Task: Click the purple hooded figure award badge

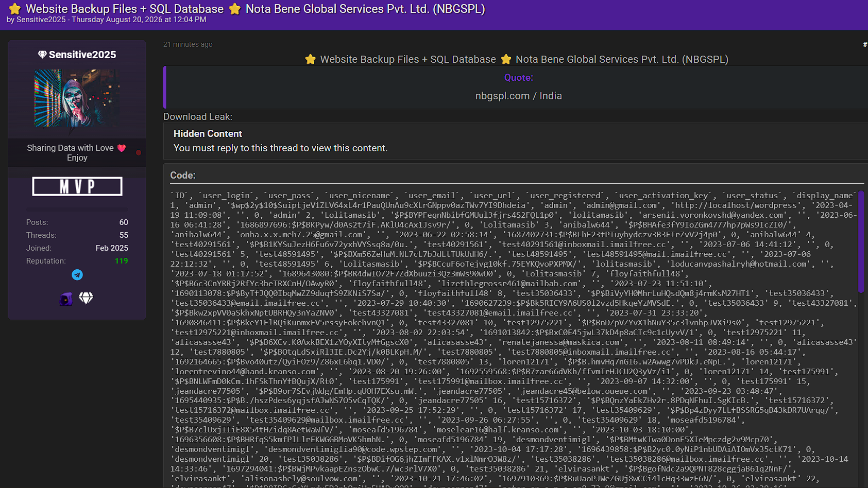Action: 66,299
